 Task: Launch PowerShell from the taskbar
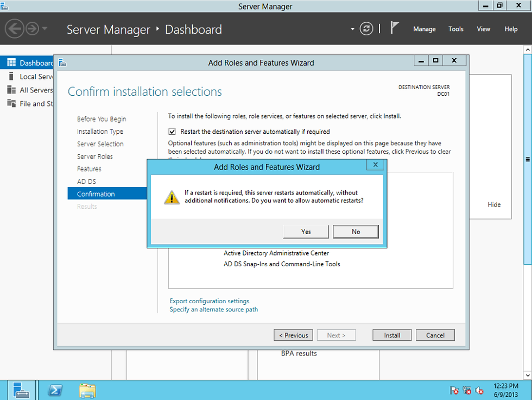55,390
